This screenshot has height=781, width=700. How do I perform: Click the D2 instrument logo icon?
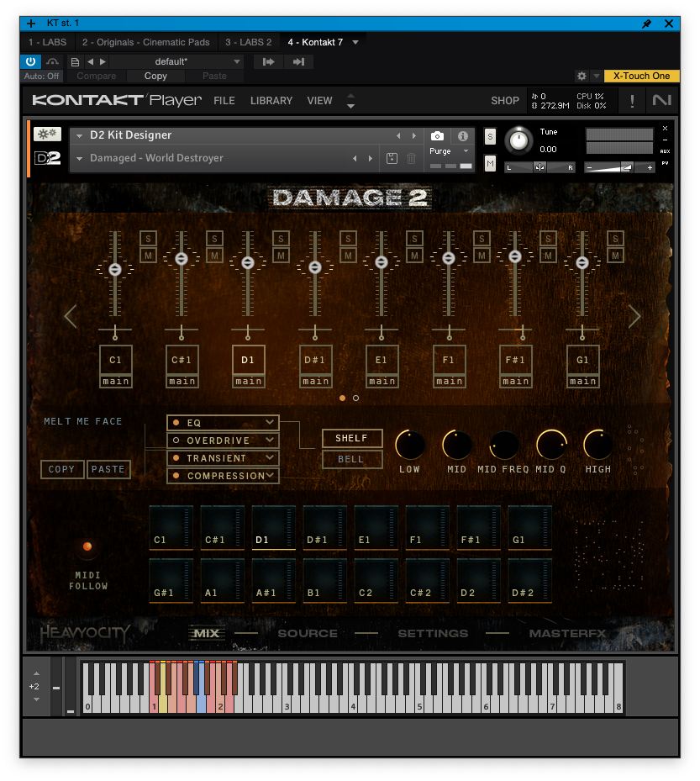tap(47, 158)
